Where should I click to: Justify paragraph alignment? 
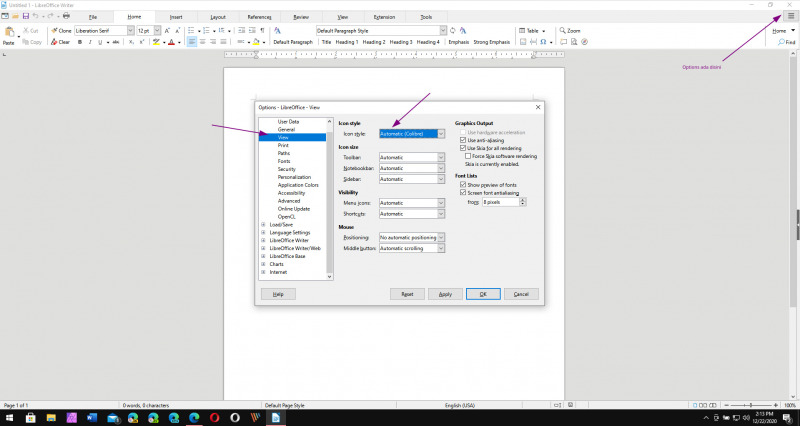coord(223,42)
